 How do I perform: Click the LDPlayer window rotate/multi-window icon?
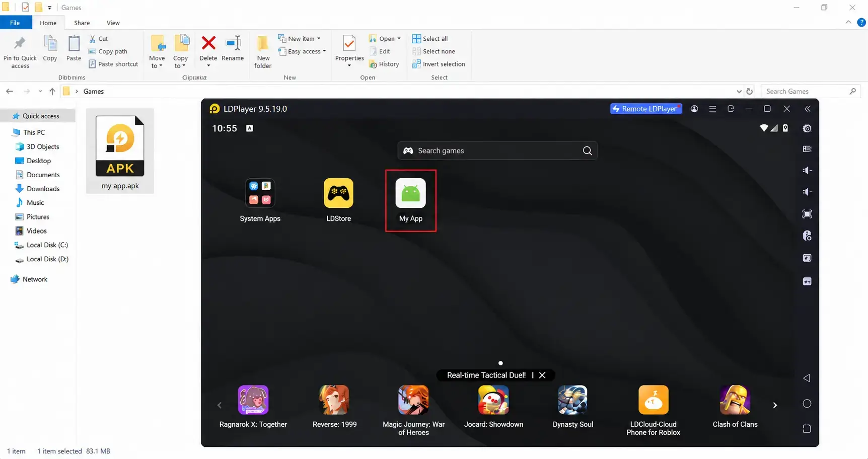click(731, 109)
